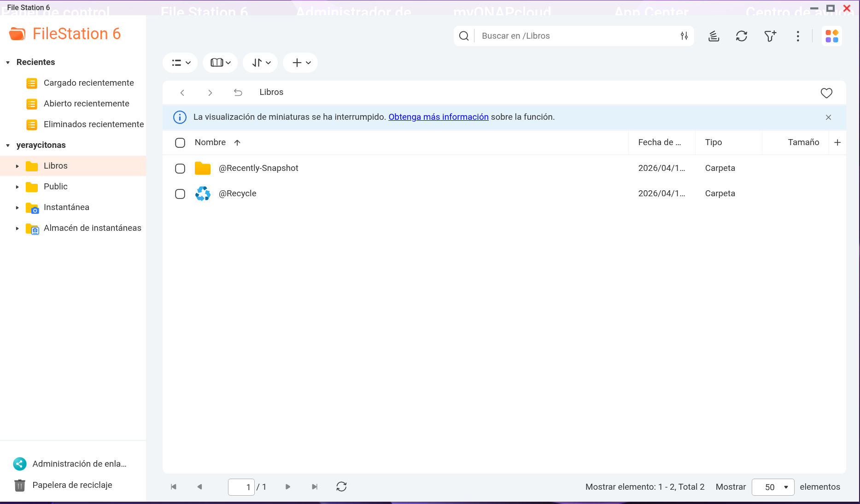Click the colorful app launcher icon

tap(831, 36)
